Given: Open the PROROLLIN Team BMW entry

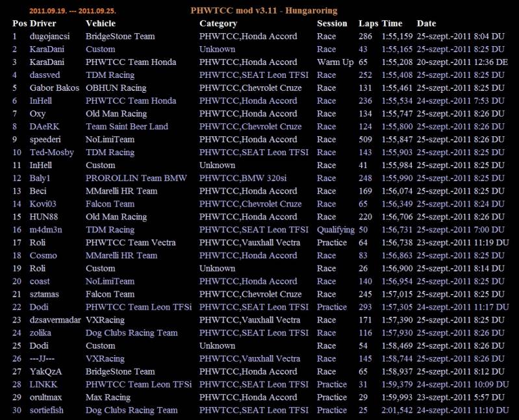Looking at the screenshot, I should coord(136,178).
